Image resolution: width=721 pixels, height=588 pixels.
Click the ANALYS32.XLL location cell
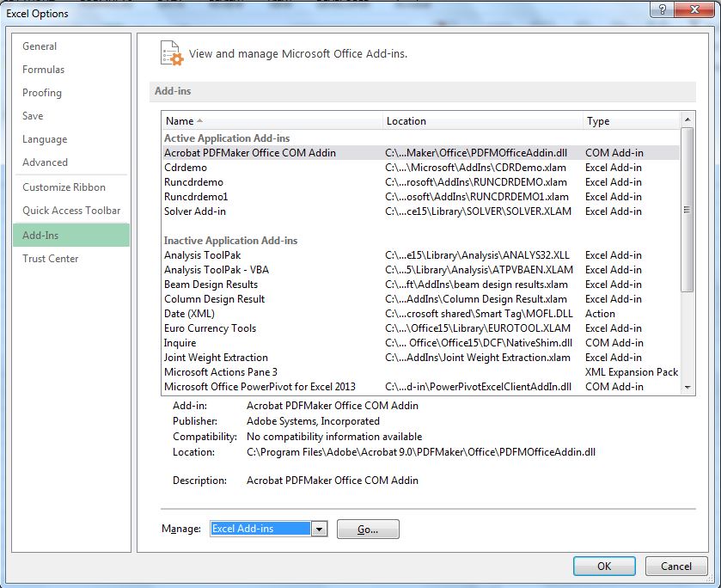[x=477, y=255]
